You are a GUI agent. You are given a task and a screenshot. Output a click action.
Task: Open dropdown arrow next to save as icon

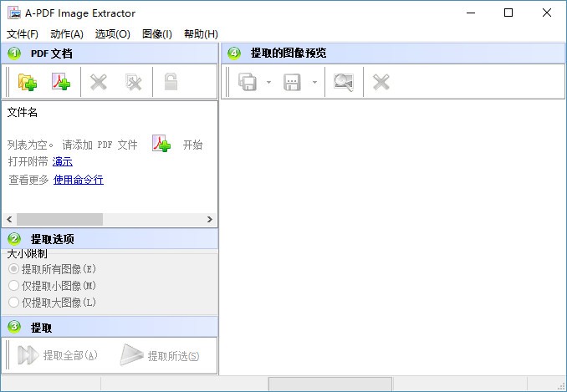(314, 83)
